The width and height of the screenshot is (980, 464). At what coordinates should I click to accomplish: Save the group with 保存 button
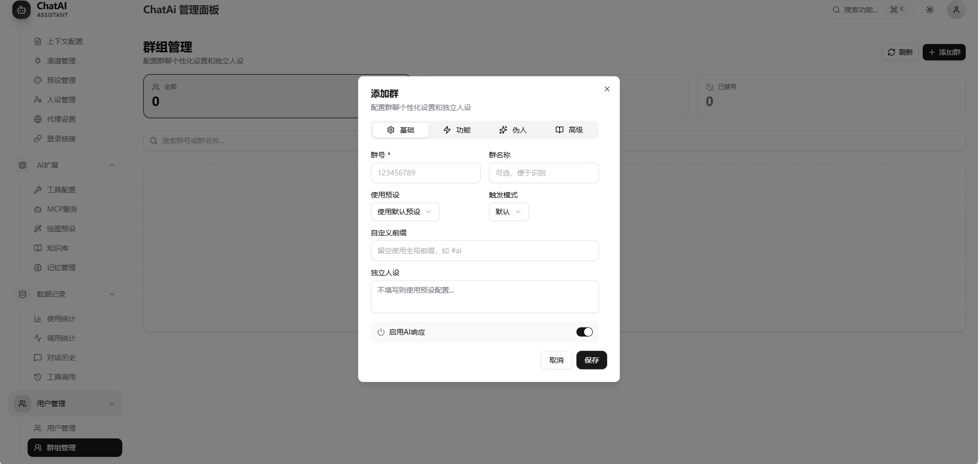point(591,360)
